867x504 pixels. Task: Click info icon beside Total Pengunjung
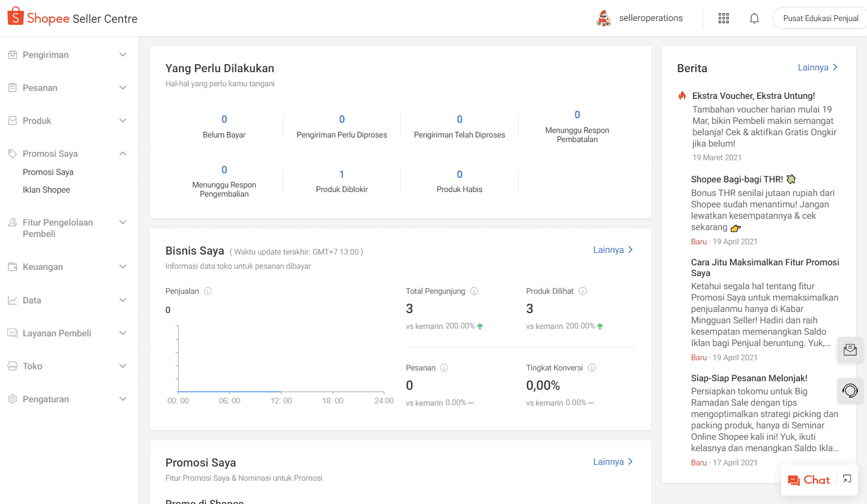tap(474, 291)
